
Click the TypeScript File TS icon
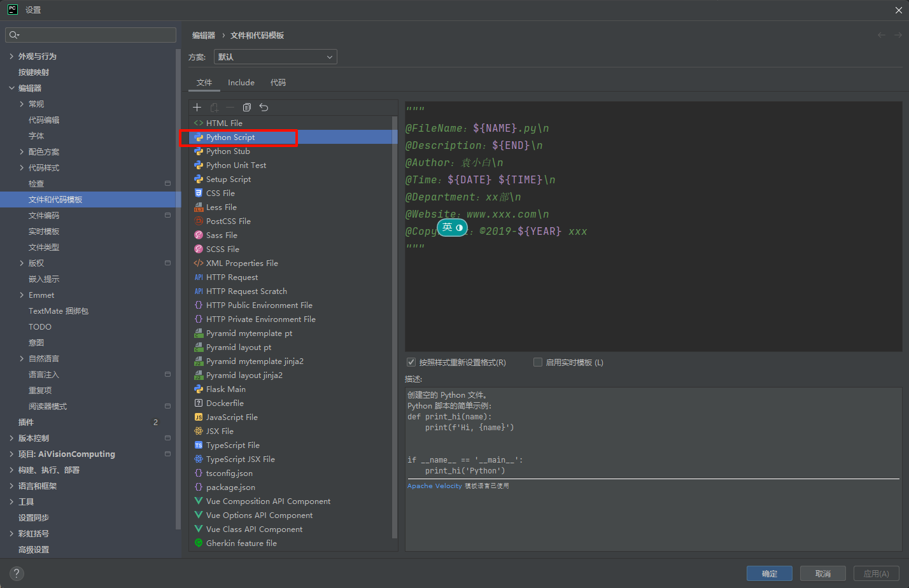click(x=199, y=445)
